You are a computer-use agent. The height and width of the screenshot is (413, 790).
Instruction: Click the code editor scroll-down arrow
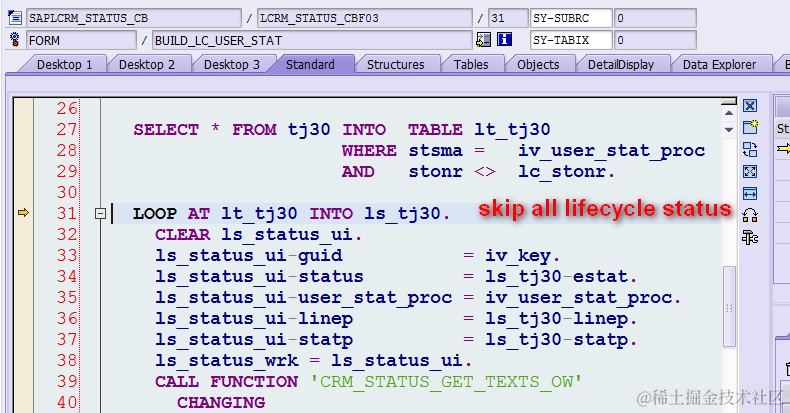point(729,130)
